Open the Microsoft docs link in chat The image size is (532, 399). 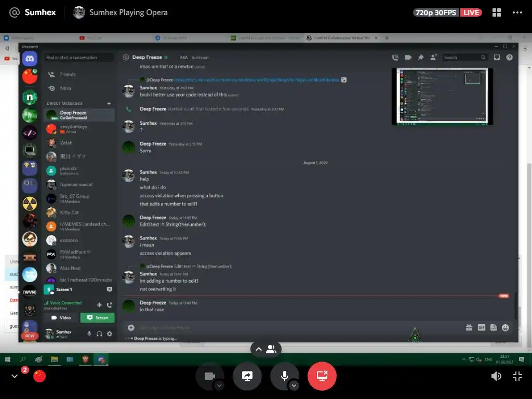tap(257, 80)
